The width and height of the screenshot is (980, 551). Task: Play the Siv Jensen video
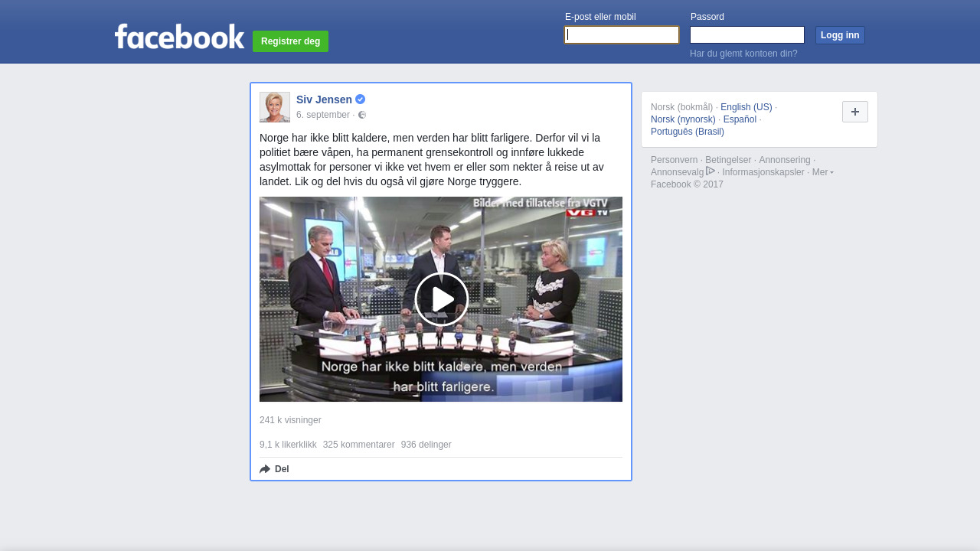441,299
